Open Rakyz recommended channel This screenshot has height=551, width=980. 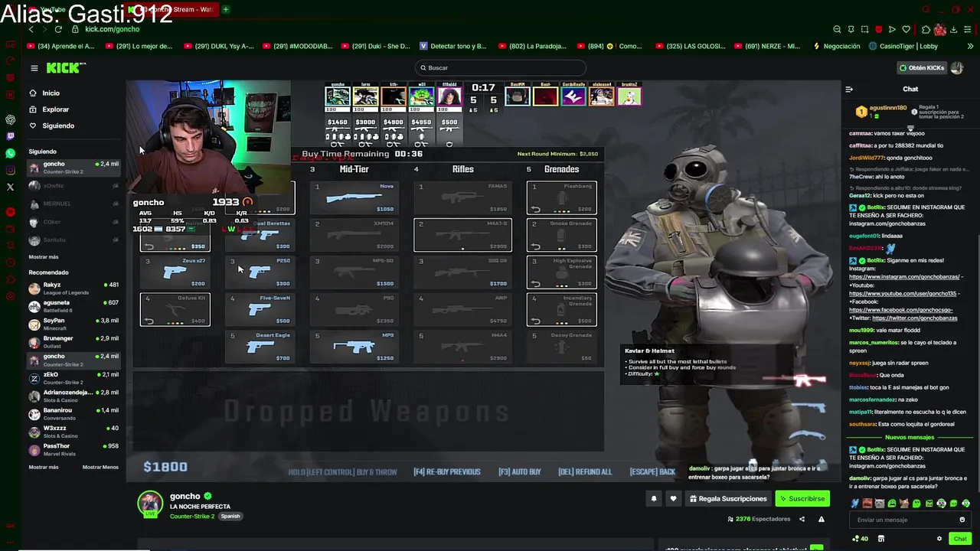pos(73,289)
